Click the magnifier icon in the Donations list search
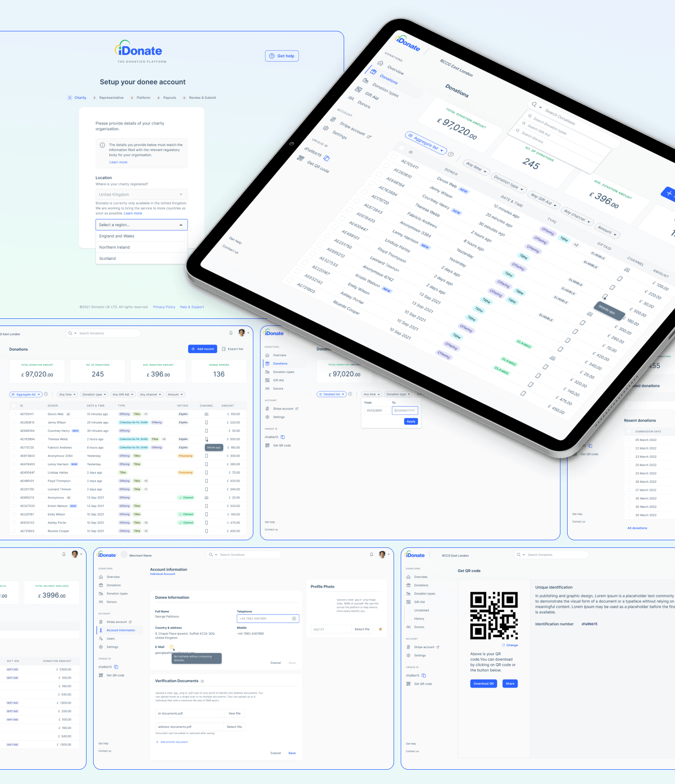Image resolution: width=675 pixels, height=784 pixels. click(x=70, y=333)
